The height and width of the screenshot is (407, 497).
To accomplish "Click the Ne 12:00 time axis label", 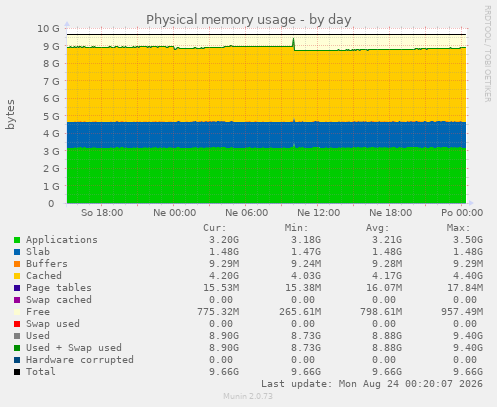I will tap(319, 213).
